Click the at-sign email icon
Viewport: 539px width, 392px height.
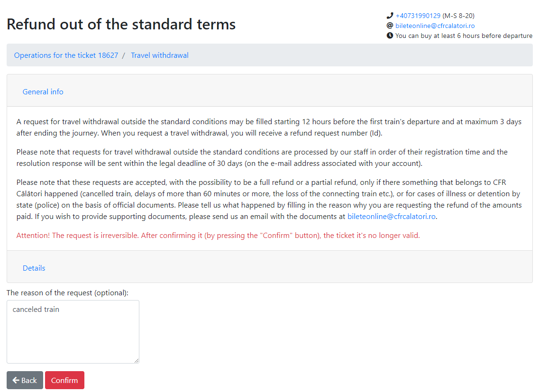pos(390,26)
